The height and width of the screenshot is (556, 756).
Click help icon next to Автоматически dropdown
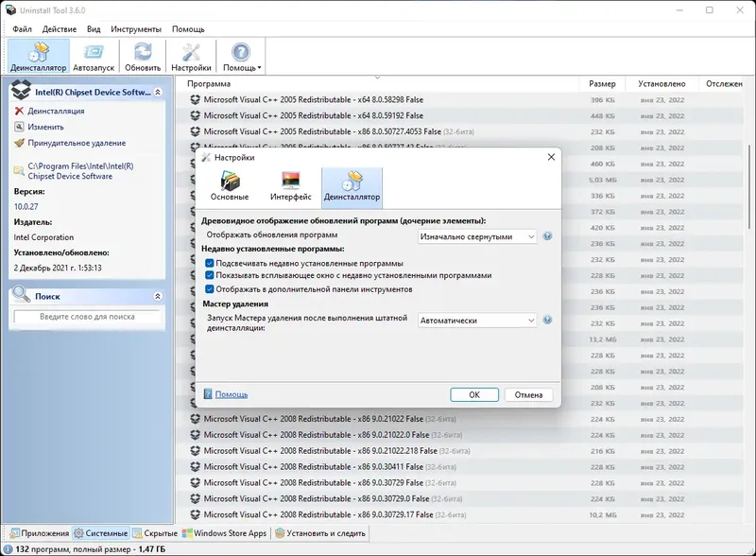point(547,320)
